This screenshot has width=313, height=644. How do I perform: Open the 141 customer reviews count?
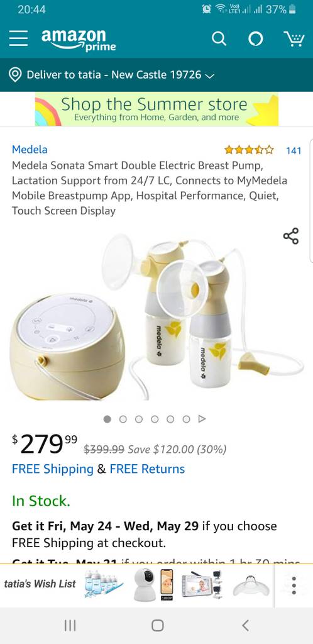point(294,150)
